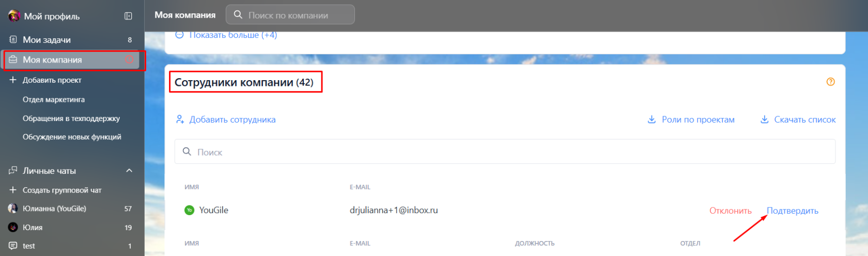This screenshot has width=868, height=256.
Task: Download Роли по проектам
Action: pyautogui.click(x=698, y=119)
